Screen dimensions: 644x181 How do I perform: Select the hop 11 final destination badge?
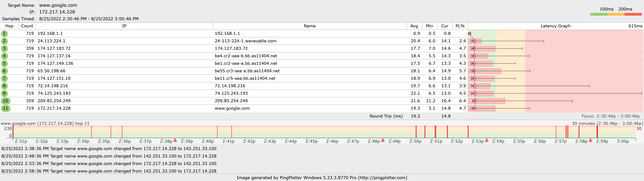(x=5, y=109)
